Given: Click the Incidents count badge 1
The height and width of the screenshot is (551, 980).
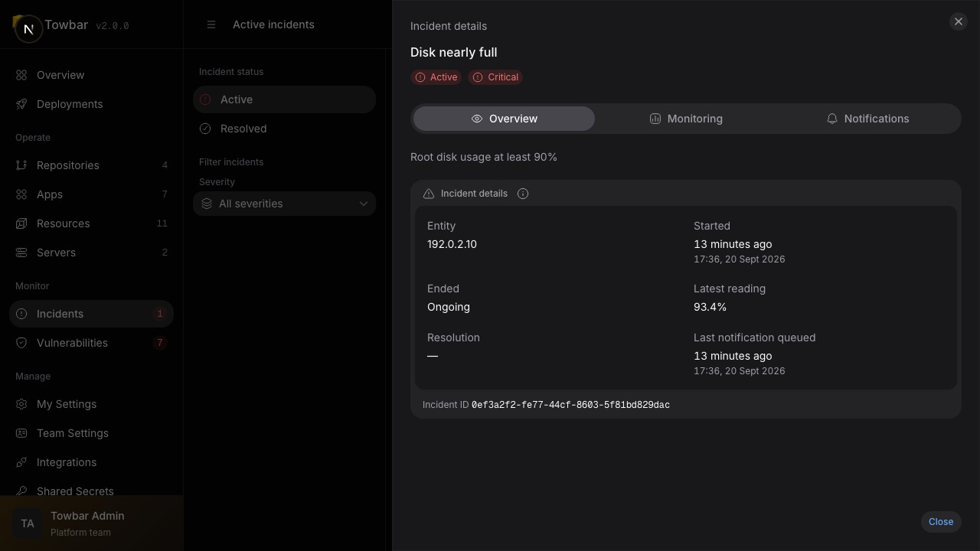Looking at the screenshot, I should [160, 314].
